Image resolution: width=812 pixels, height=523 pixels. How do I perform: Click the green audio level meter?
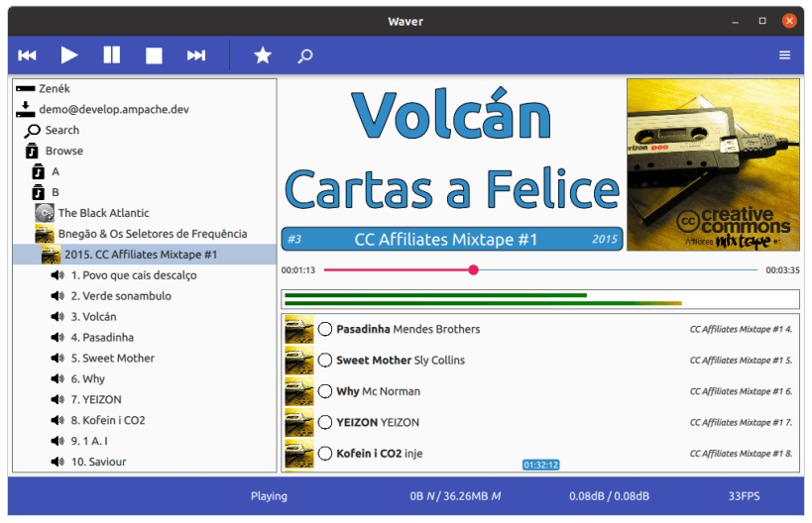click(x=540, y=299)
